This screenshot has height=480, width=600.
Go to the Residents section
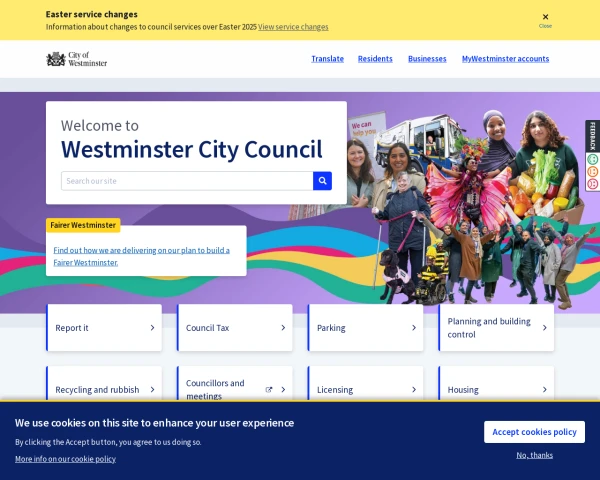pyautogui.click(x=375, y=59)
